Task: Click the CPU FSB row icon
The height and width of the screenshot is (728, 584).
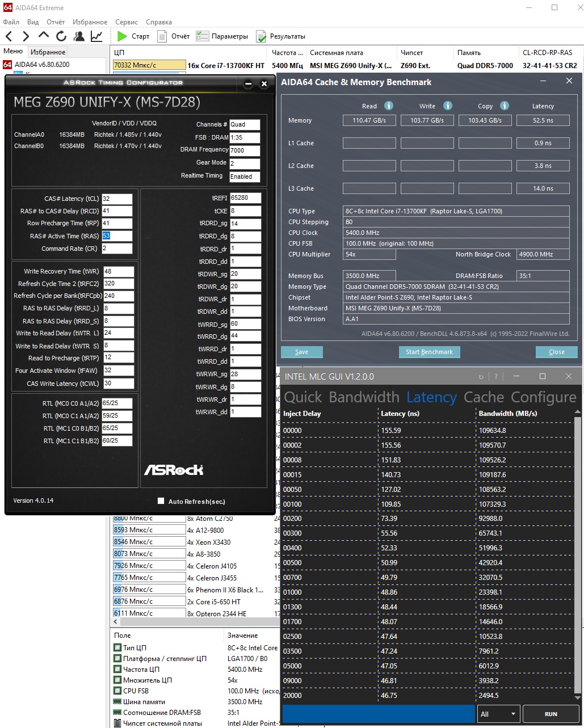Action: click(117, 691)
